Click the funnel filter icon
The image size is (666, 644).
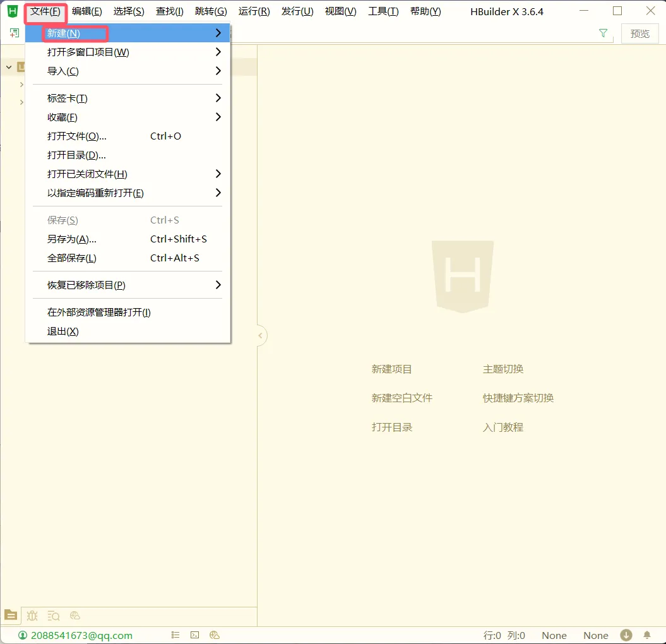603,33
